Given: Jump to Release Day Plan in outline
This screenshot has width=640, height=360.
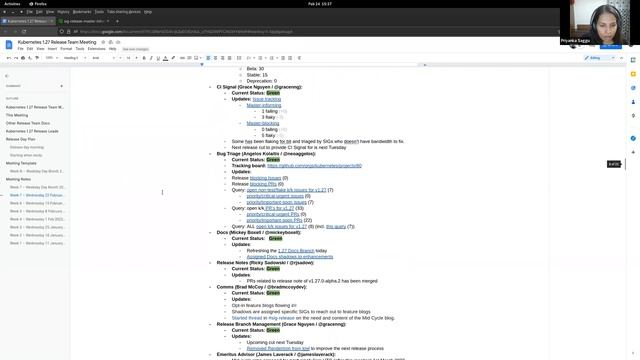Looking at the screenshot, I should 20,139.
